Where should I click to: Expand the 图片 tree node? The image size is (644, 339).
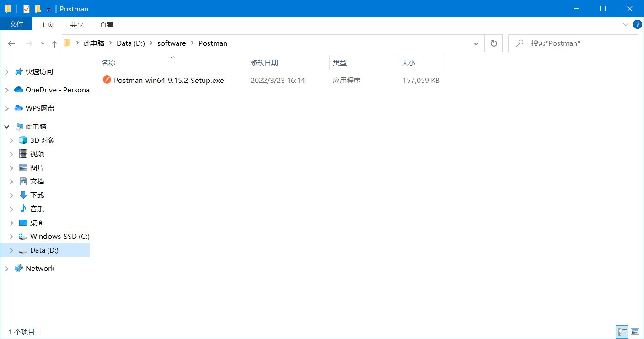coord(12,168)
